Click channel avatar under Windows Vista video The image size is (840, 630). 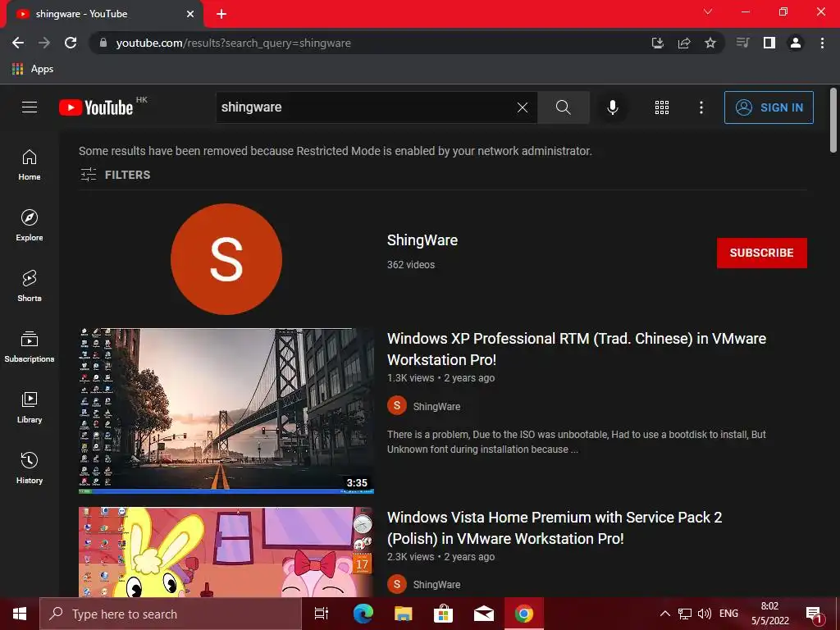397,584
